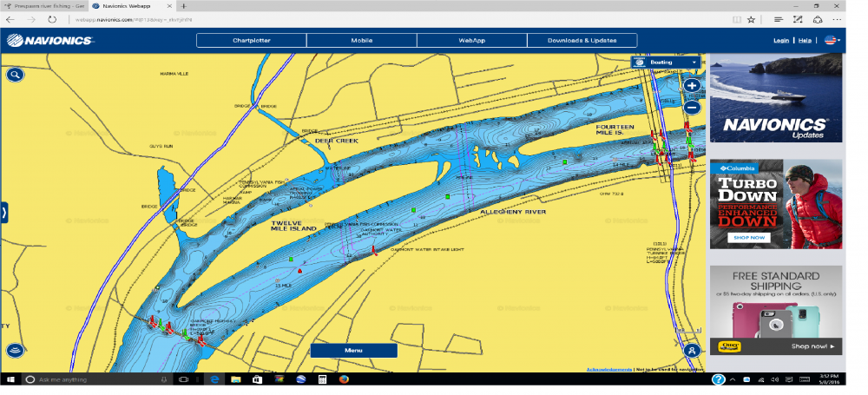Open the Make a Web Note icon
868x395 pixels.
point(798,19)
